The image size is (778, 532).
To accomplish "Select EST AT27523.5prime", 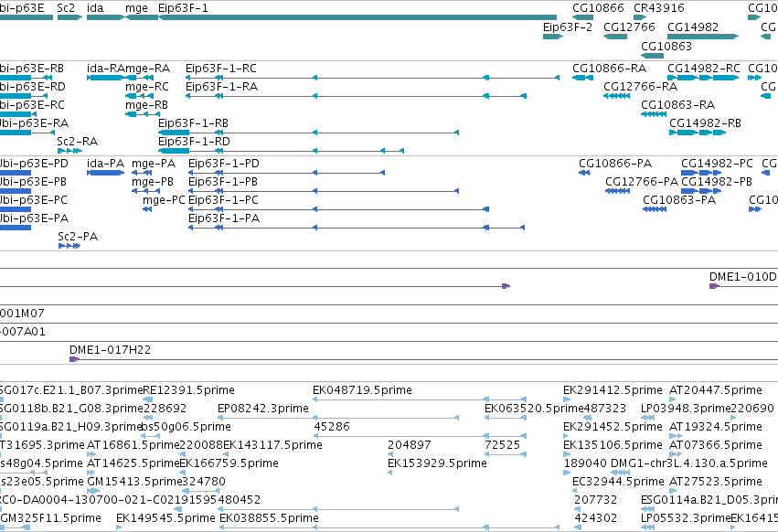I will pos(716,482).
